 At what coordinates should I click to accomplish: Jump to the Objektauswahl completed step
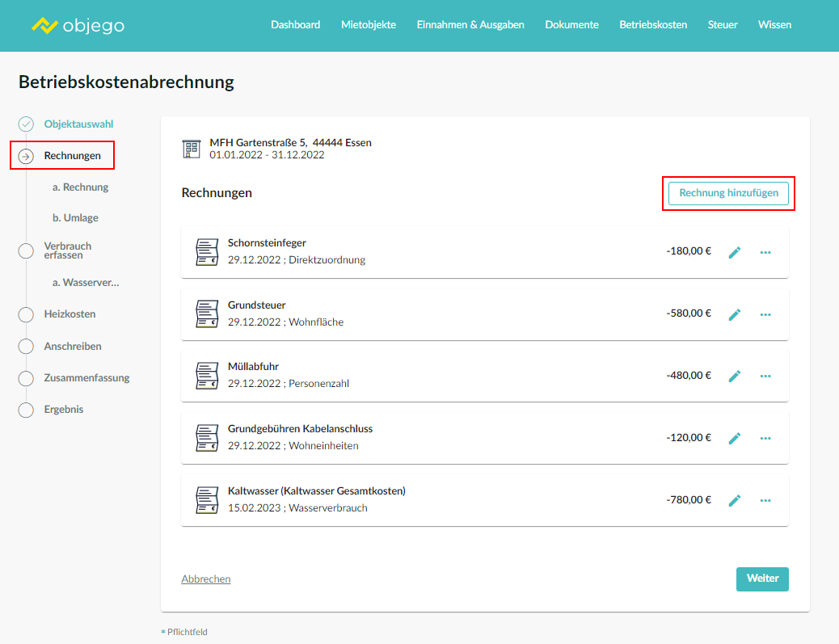pyautogui.click(x=78, y=124)
